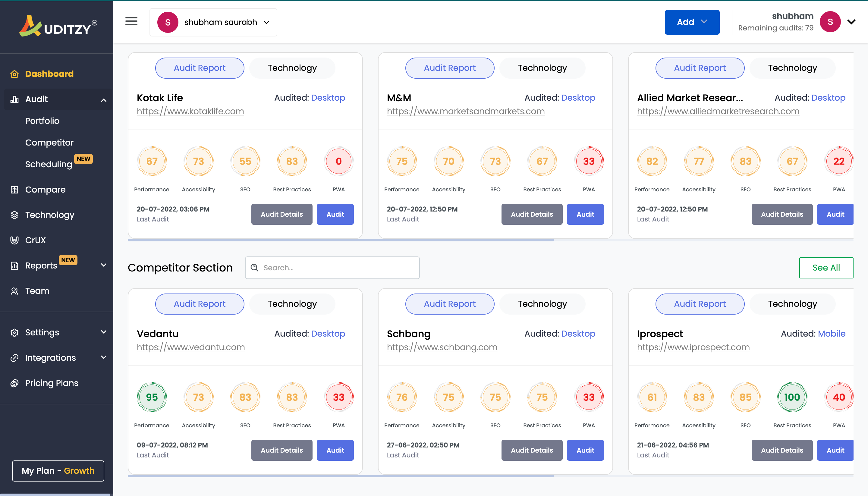Select Audit Report on Schbang card
The width and height of the screenshot is (868, 496).
[449, 303]
